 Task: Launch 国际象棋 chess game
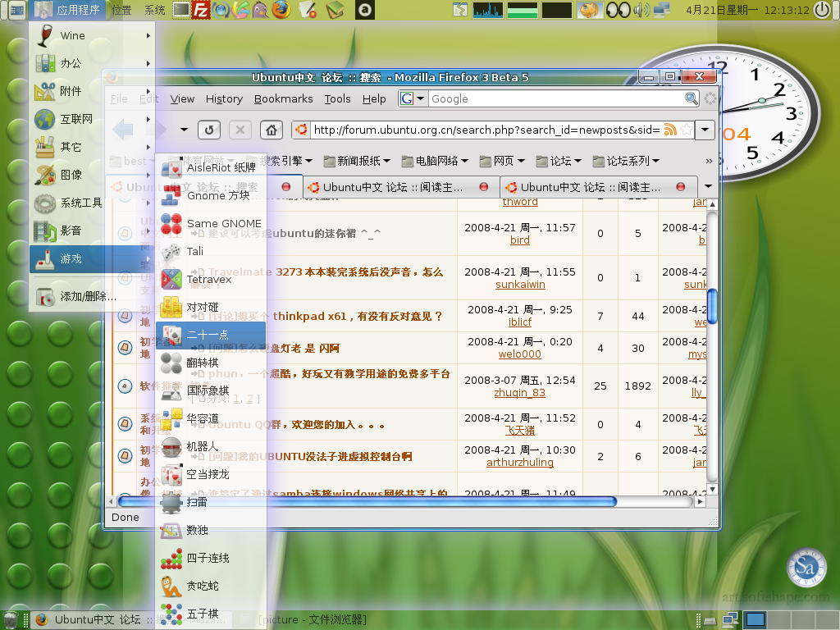click(x=211, y=390)
